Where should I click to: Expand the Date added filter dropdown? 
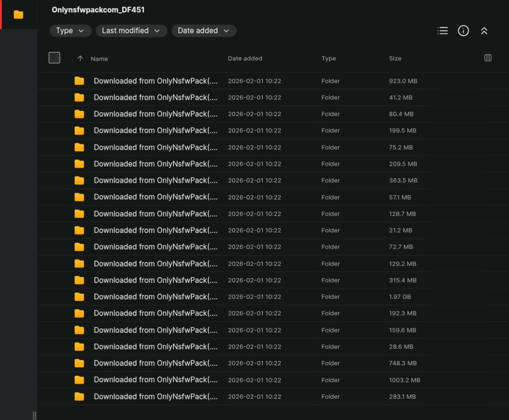(204, 31)
